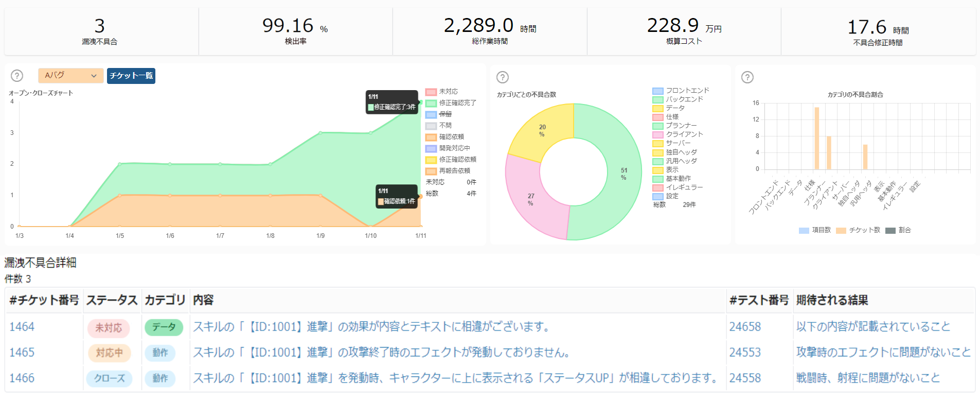Open 戦闘時、射程に問題がないこと expected result
This screenshot has height=396, width=980.
(x=868, y=378)
